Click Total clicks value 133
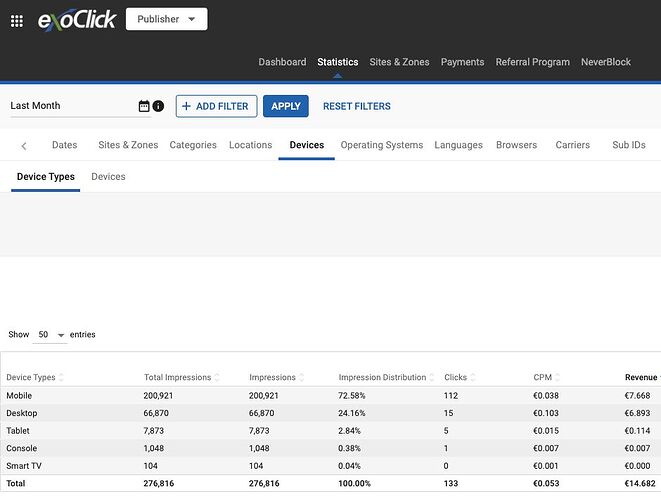 coord(451,483)
